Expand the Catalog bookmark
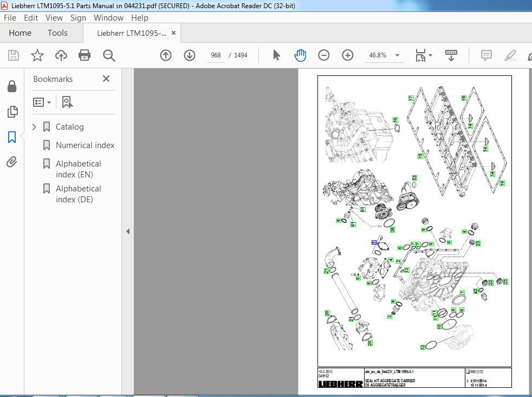The width and height of the screenshot is (532, 397). click(x=34, y=127)
